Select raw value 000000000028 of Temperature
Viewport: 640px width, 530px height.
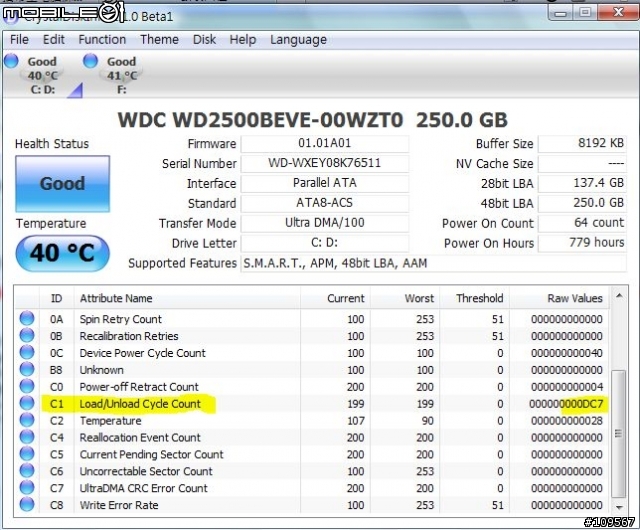click(567, 421)
